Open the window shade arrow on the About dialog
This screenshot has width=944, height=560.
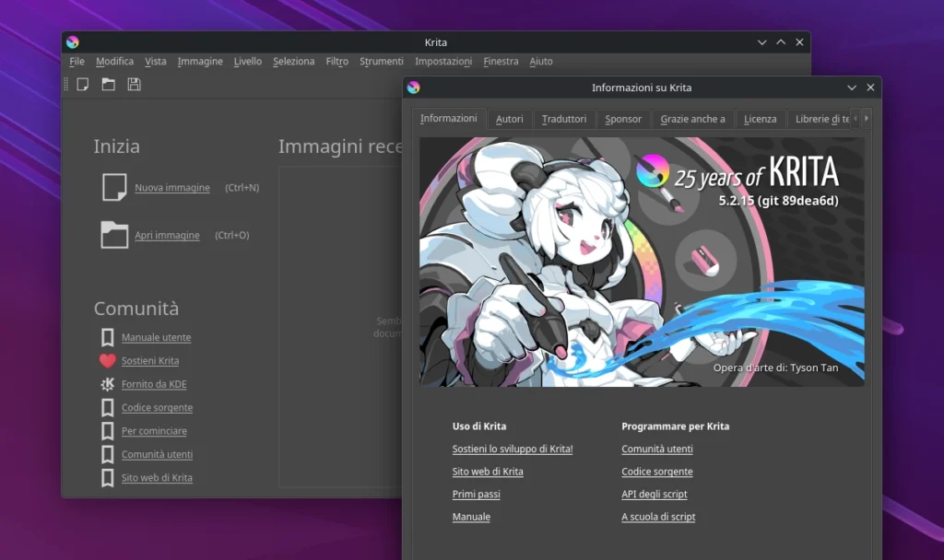(x=851, y=87)
